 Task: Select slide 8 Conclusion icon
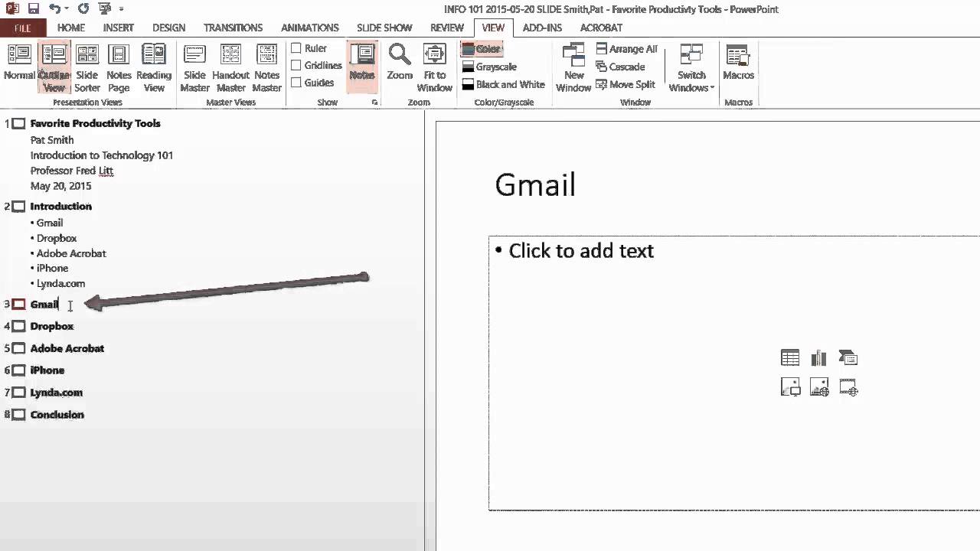coord(18,415)
